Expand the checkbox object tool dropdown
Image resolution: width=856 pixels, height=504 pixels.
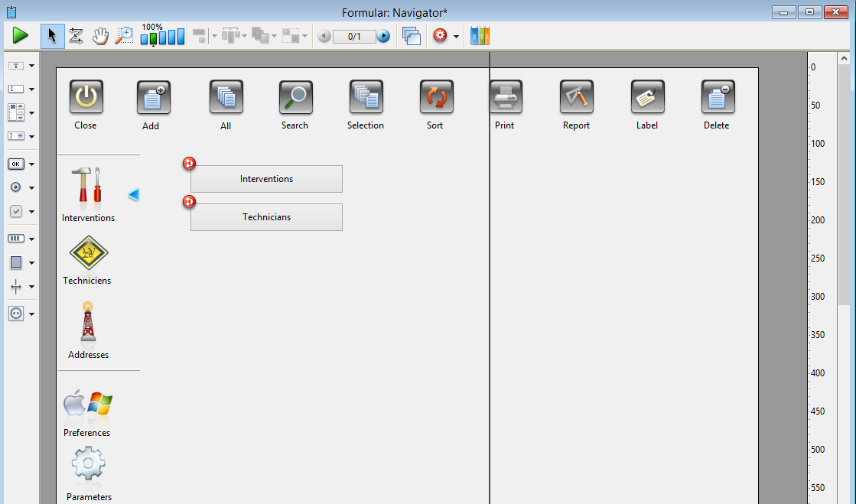click(x=32, y=212)
